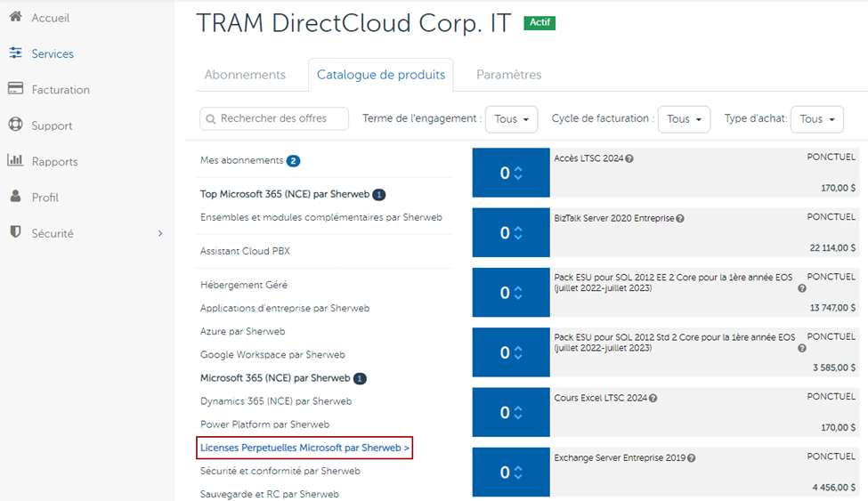Viewport: 868px width, 501px height.
Task: Open help icon next to Accès LTSC 2024
Action: tap(629, 159)
